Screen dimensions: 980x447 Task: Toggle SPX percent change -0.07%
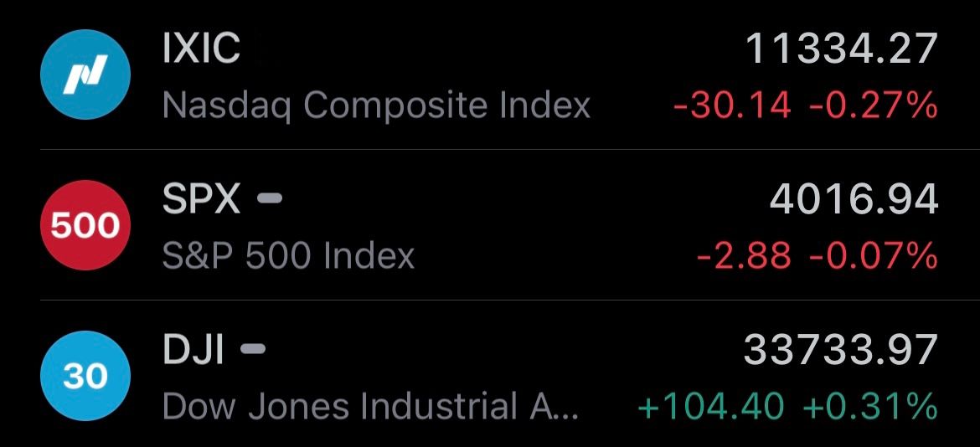point(873,256)
